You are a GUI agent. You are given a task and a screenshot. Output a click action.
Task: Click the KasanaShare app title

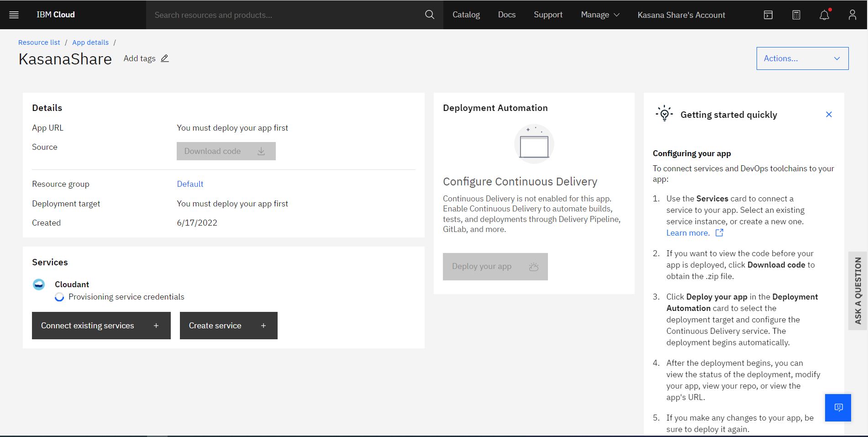tap(65, 59)
